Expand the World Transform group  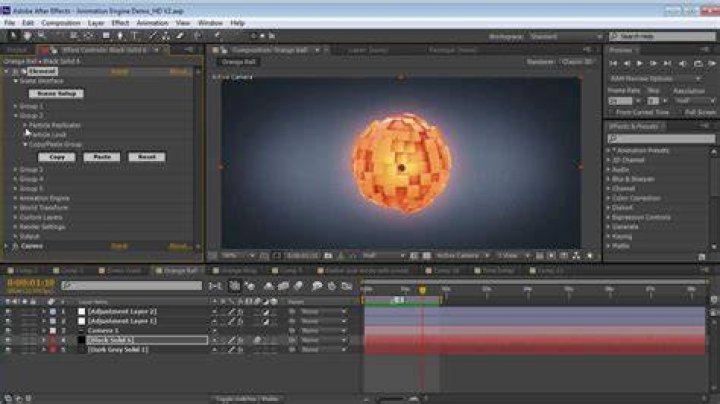16,208
